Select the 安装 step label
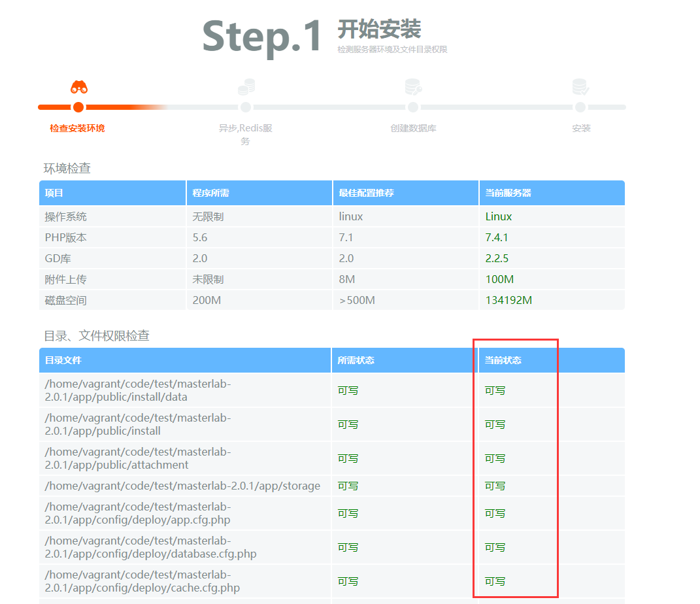Image resolution: width=700 pixels, height=604 pixels. (581, 128)
